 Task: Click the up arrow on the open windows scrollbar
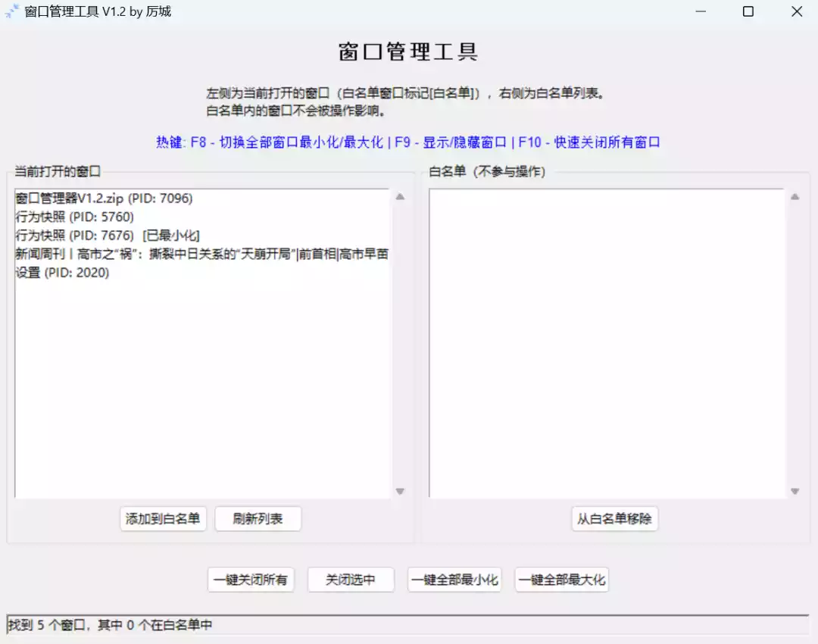pos(401,195)
